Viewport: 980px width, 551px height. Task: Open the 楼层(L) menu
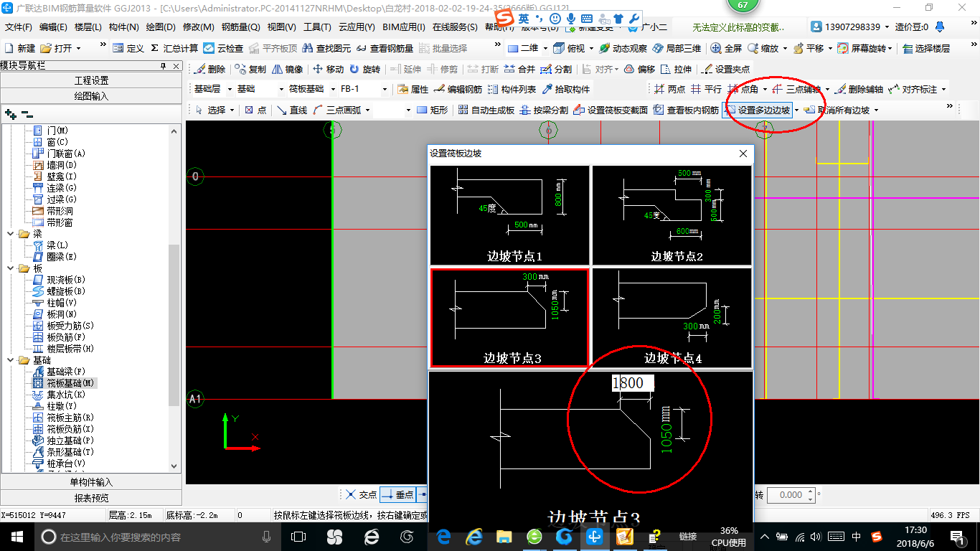(x=88, y=27)
